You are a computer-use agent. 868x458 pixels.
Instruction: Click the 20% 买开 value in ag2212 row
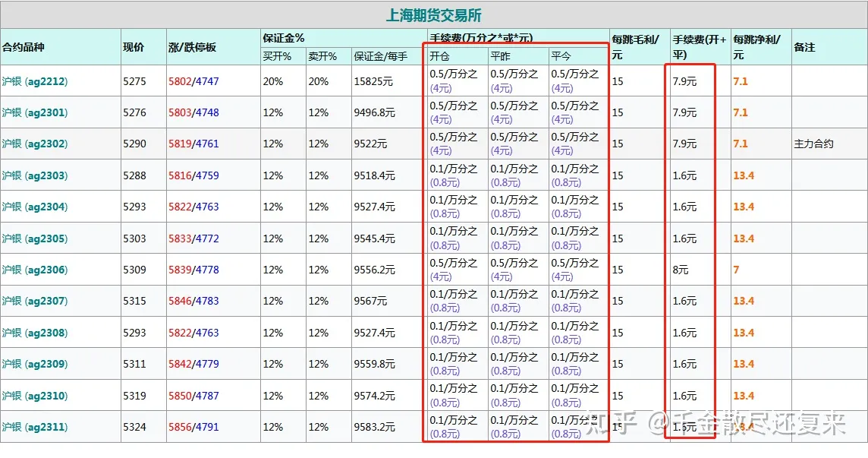point(273,81)
